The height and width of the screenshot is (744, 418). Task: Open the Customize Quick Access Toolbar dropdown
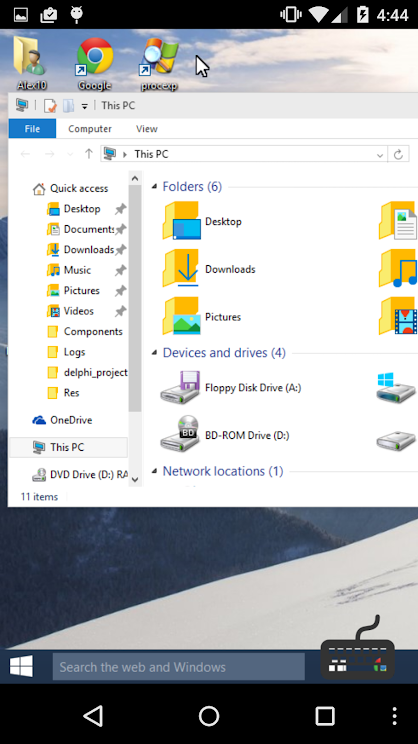84,106
